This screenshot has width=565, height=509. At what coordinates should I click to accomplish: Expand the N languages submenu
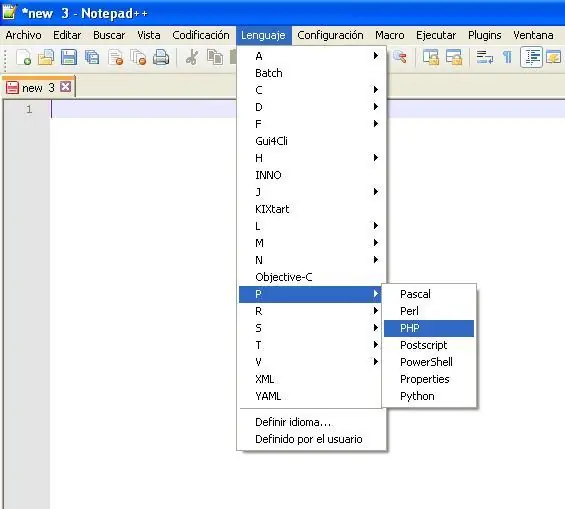tap(311, 260)
